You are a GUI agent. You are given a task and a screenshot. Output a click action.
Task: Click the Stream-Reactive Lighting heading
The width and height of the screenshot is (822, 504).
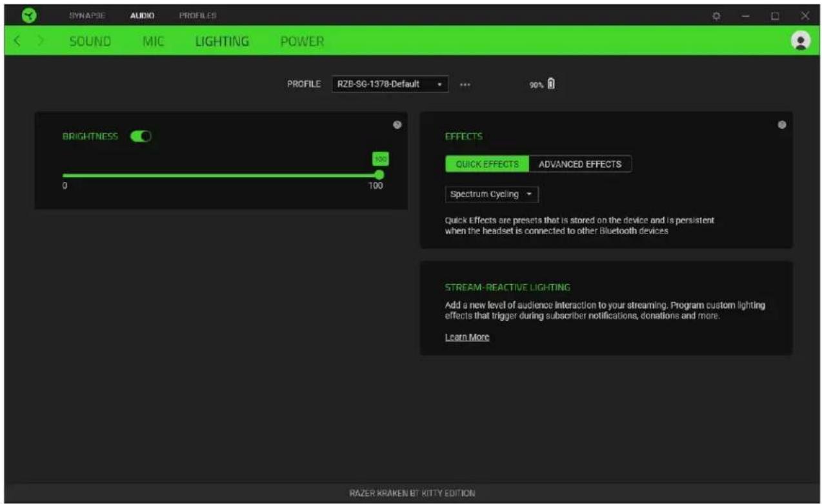[508, 287]
